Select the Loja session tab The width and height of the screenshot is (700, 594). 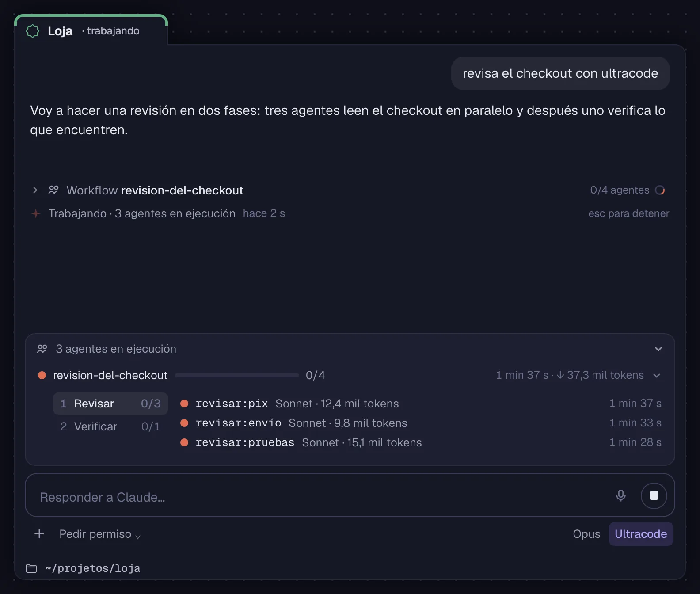pyautogui.click(x=91, y=31)
